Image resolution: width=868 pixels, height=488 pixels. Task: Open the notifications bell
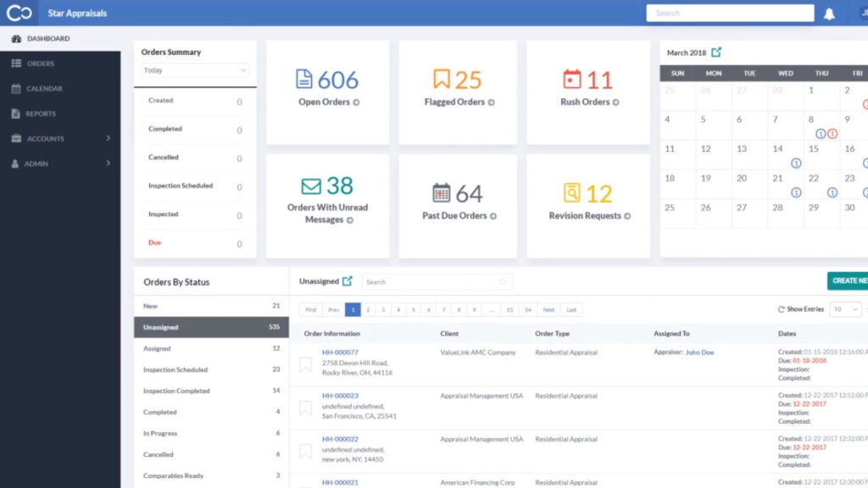point(829,14)
